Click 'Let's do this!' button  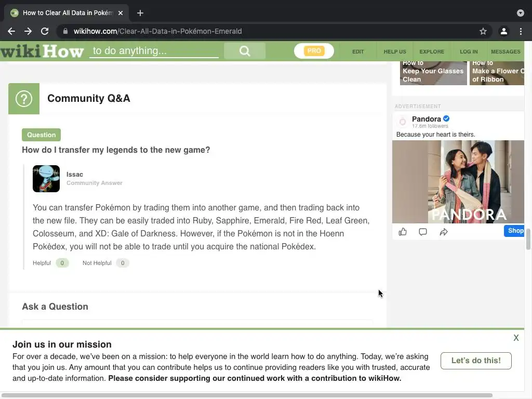pyautogui.click(x=476, y=361)
